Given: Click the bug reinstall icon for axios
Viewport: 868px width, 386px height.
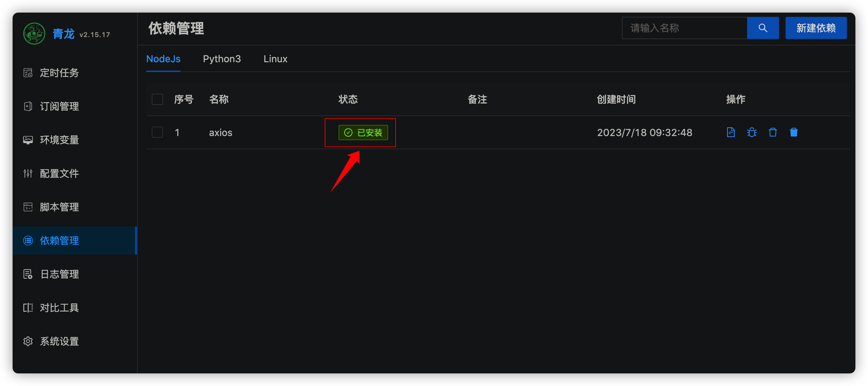Looking at the screenshot, I should [x=752, y=132].
